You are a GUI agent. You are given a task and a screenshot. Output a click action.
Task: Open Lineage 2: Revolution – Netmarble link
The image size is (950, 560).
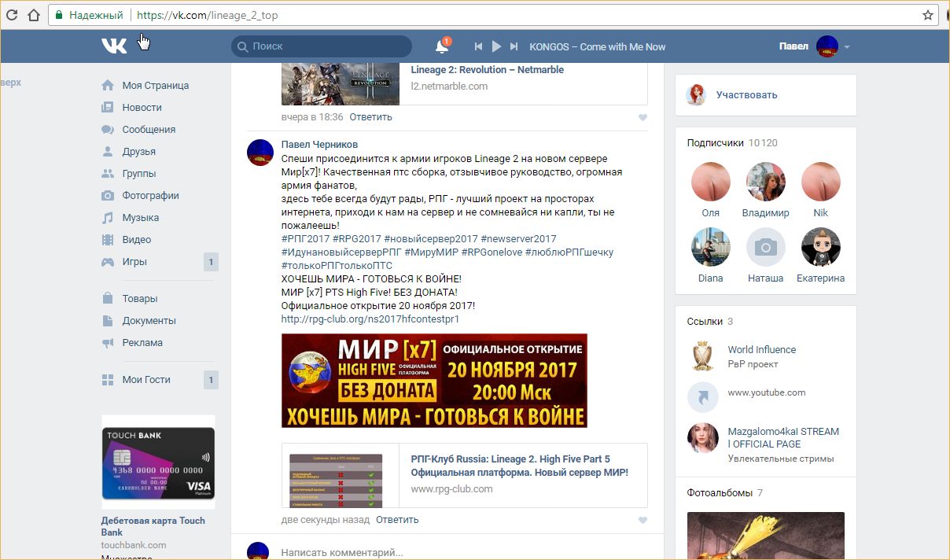[x=487, y=69]
